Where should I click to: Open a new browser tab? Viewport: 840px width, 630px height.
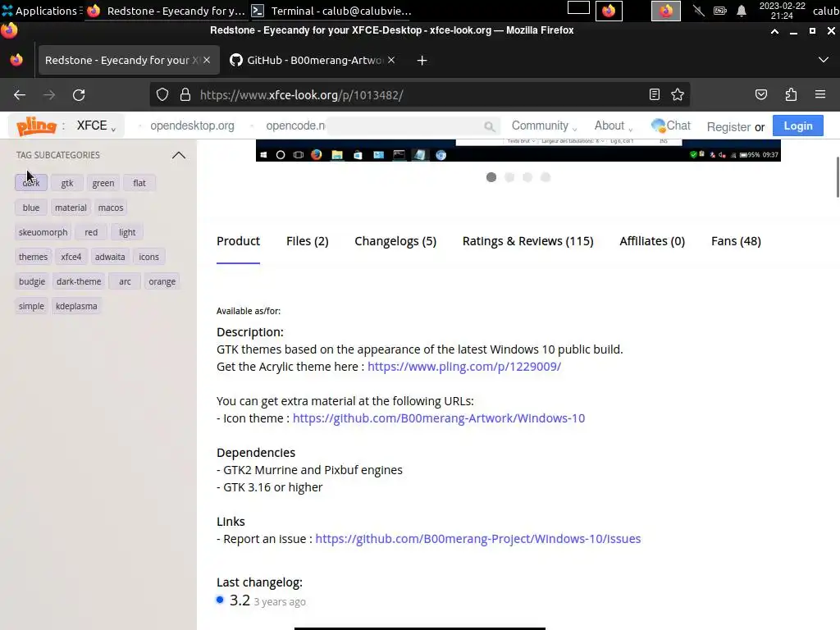[x=422, y=61]
